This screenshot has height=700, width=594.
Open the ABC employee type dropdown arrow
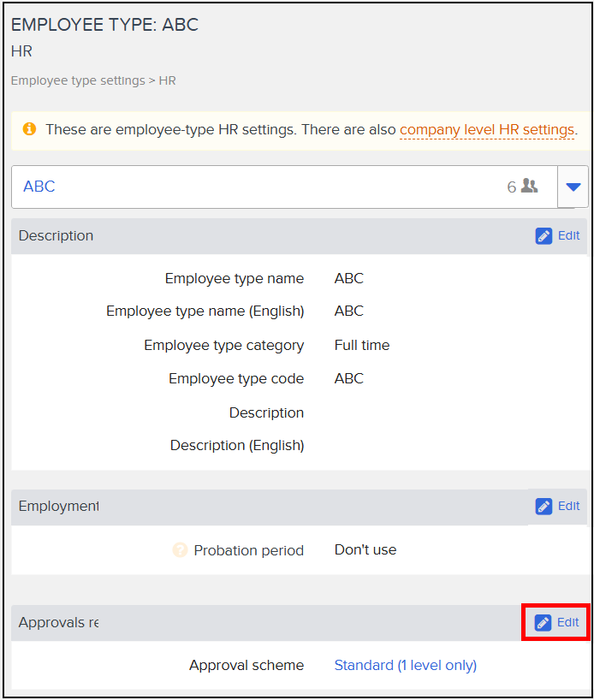[x=573, y=187]
